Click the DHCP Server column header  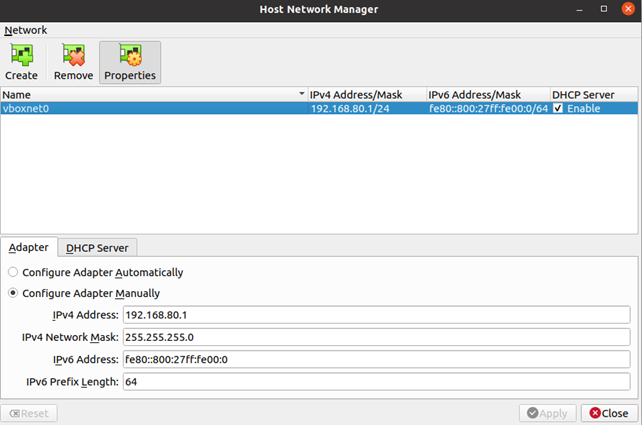pos(594,95)
